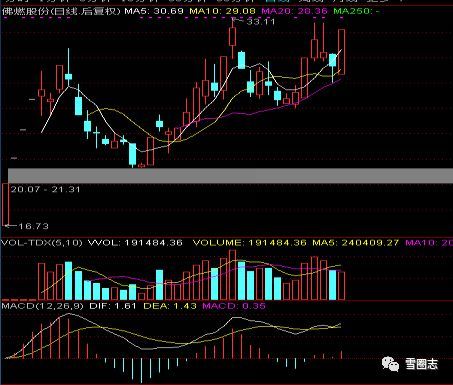Click the last red candlestick on chart
The height and width of the screenshot is (385, 453).
pyautogui.click(x=342, y=52)
